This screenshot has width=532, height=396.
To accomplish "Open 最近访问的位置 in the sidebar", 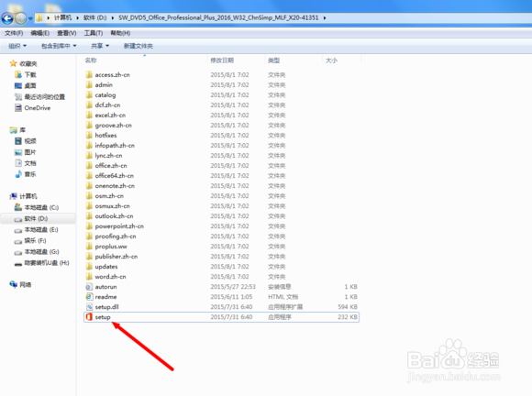I will tap(39, 96).
